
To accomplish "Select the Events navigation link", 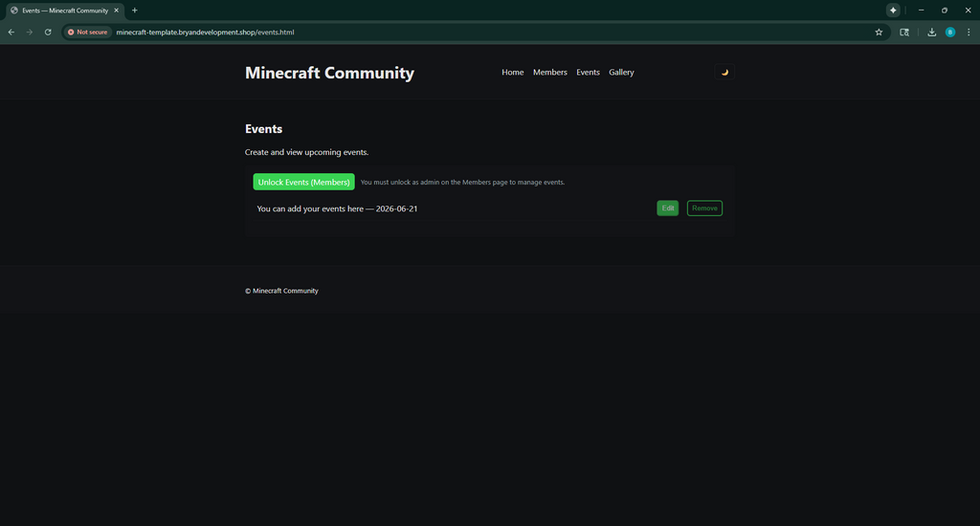I will (588, 73).
